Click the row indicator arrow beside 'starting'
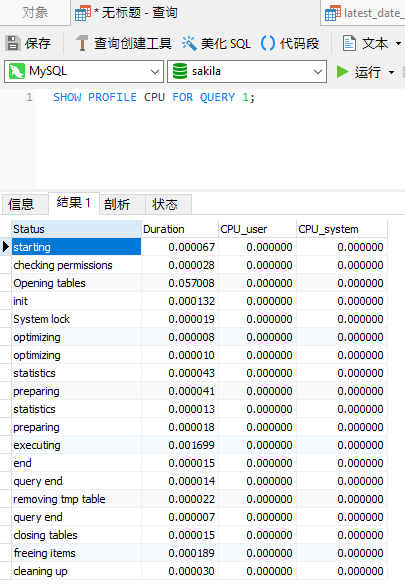 (x=6, y=247)
